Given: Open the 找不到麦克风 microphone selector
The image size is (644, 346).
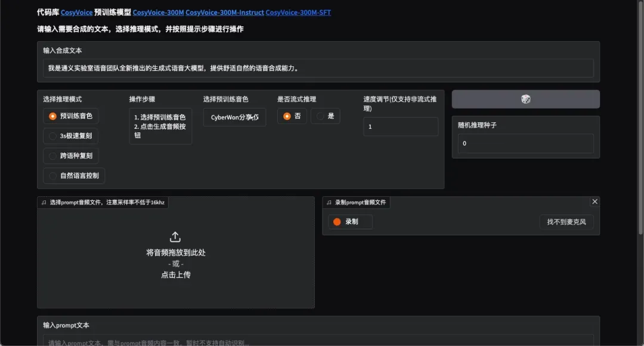Looking at the screenshot, I should coord(566,222).
